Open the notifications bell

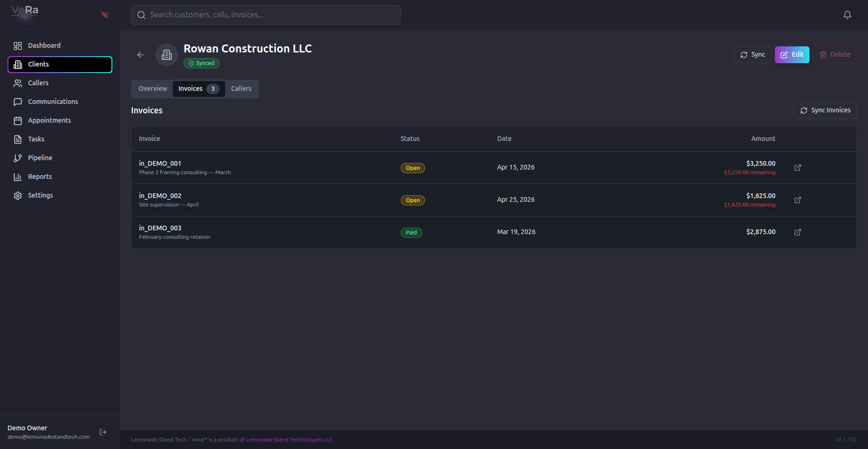click(847, 15)
